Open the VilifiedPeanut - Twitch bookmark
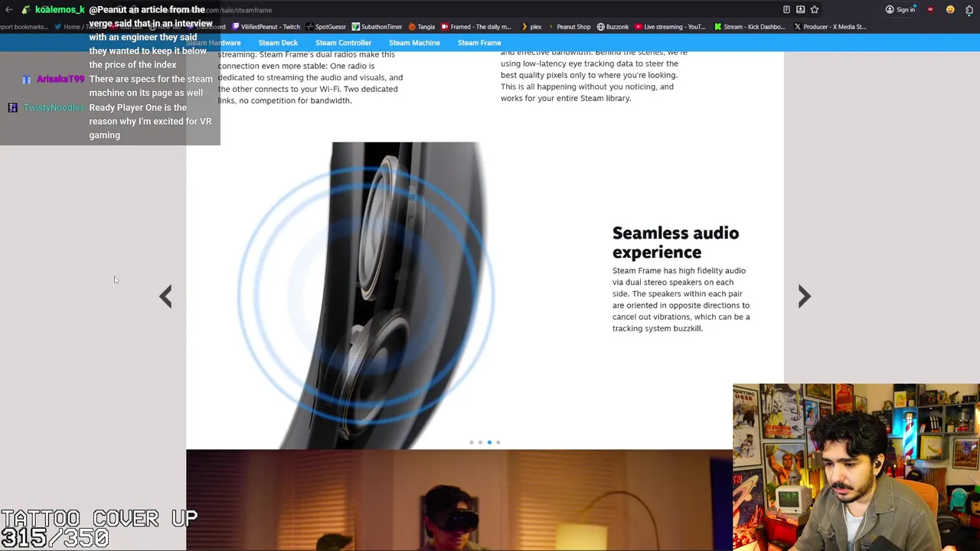The height and width of the screenshot is (551, 980). tap(265, 27)
